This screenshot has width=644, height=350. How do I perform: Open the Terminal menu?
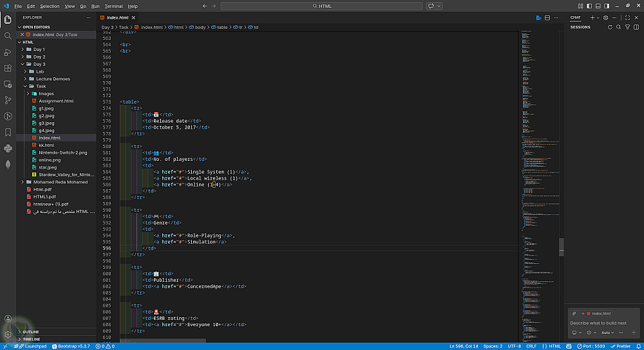(113, 6)
